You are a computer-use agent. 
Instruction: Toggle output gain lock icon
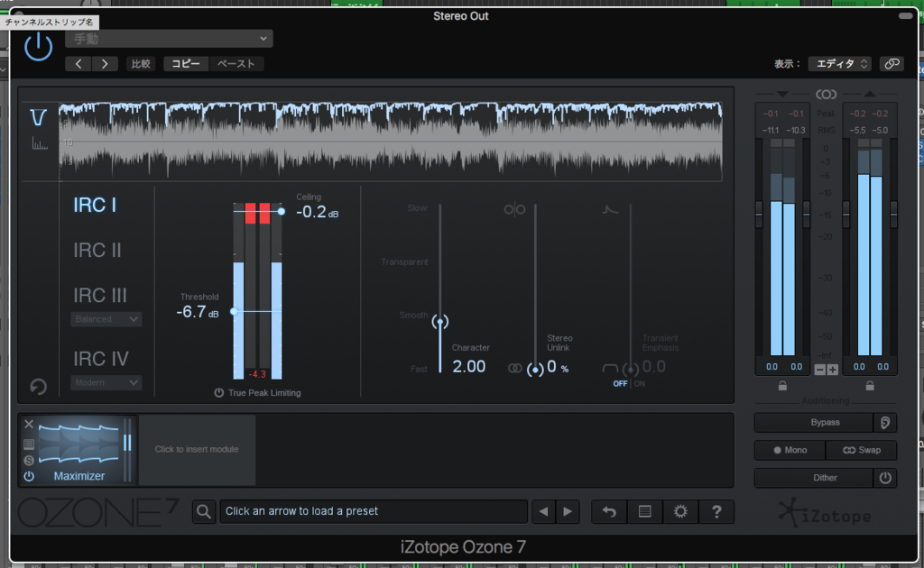[x=870, y=386]
